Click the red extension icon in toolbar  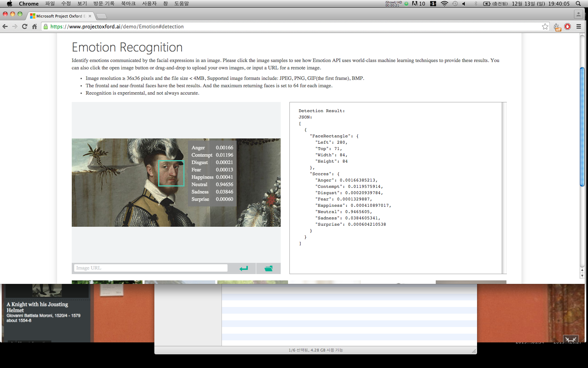(568, 27)
